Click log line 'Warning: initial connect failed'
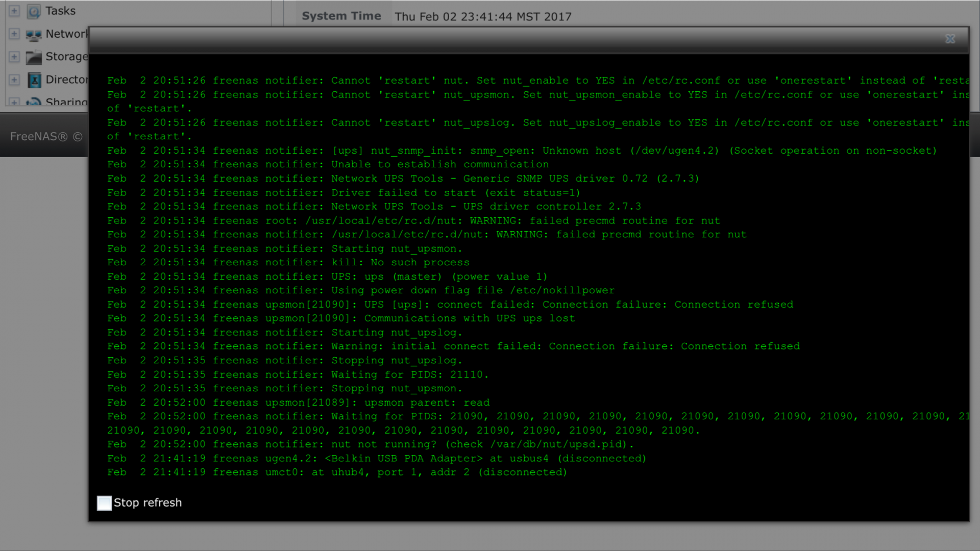Viewport: 980px width, 551px height. click(454, 346)
